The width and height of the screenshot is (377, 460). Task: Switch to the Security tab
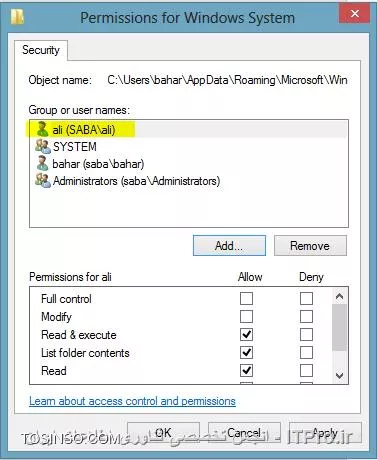(41, 50)
